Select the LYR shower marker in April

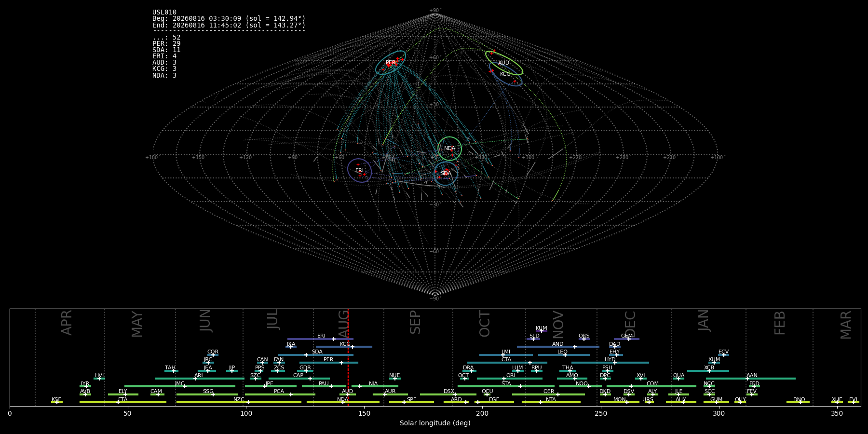86,386
